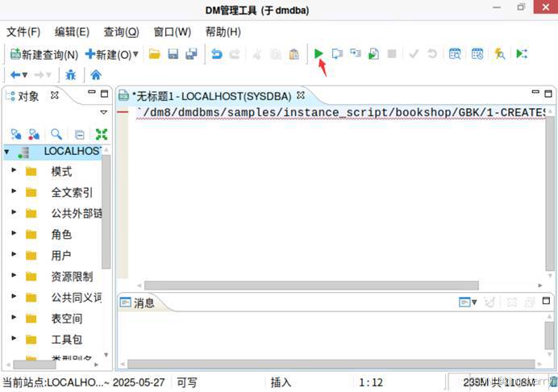Click the blue back navigation arrow
558x392 pixels.
point(15,75)
